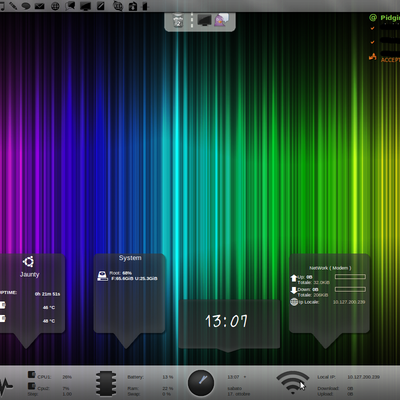
Task: Open the notepad with pen launcher
Action: 101,6
